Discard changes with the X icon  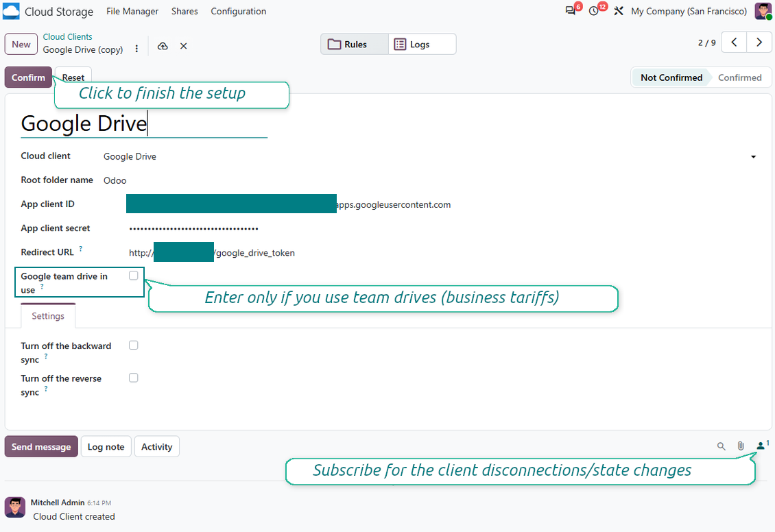(183, 46)
